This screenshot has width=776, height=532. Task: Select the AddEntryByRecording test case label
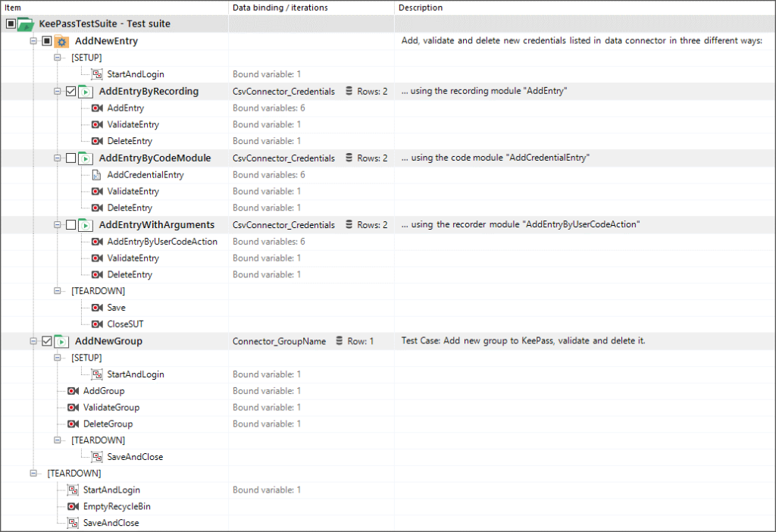pyautogui.click(x=149, y=91)
